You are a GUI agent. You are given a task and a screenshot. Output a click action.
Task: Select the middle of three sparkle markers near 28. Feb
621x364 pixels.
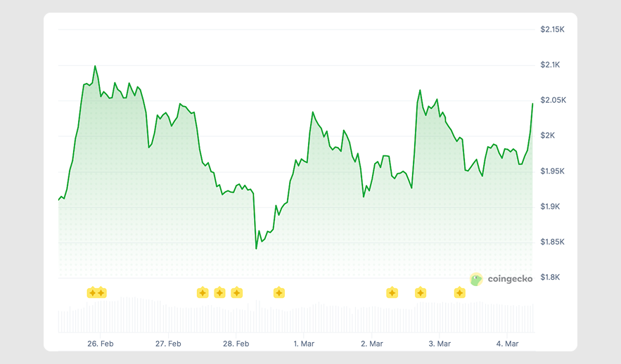219,292
